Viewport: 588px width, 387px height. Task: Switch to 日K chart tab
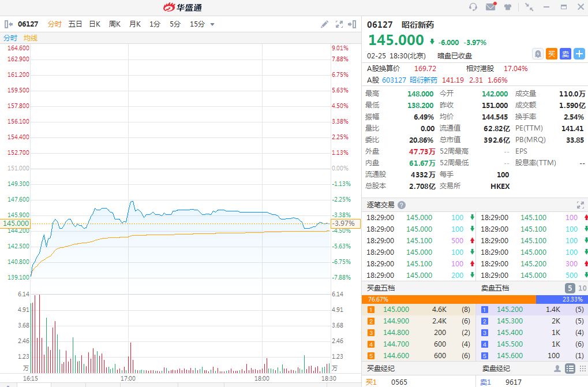(x=95, y=24)
